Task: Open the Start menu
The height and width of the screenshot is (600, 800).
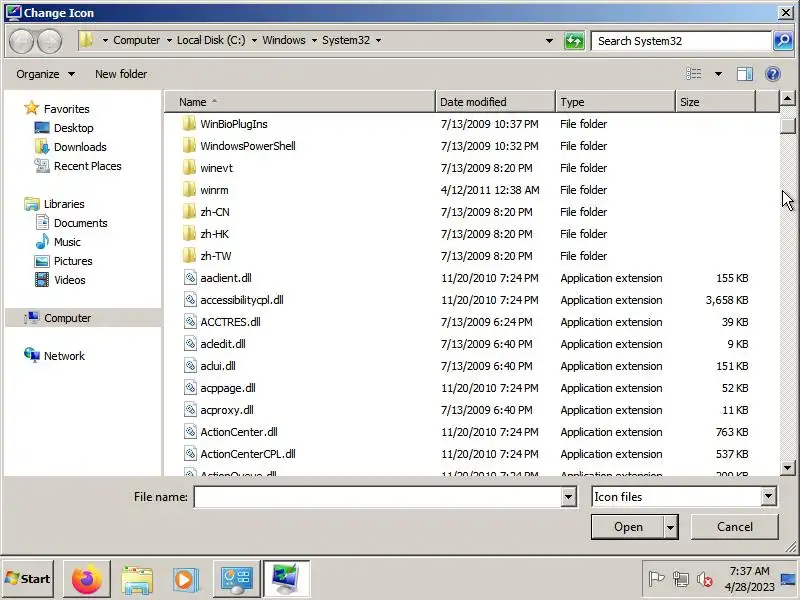Action: [x=28, y=579]
